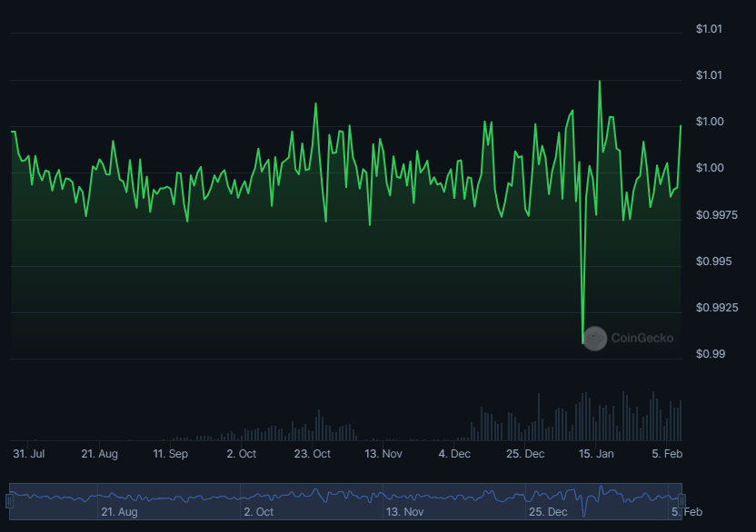Click the volume bars above 23. Oct

pos(317,425)
